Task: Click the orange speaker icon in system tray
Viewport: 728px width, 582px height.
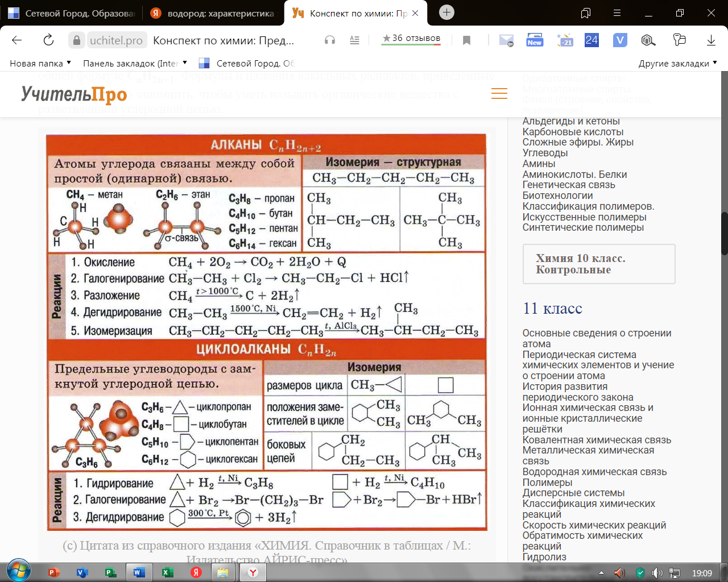Action: pos(620,573)
